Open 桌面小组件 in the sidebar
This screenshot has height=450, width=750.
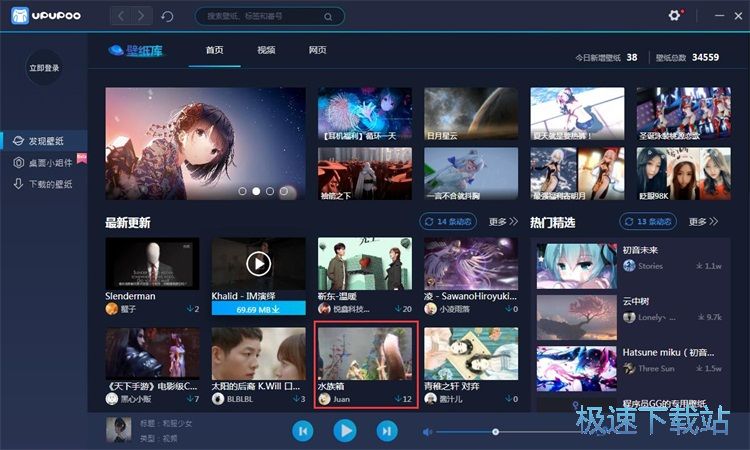pyautogui.click(x=44, y=163)
